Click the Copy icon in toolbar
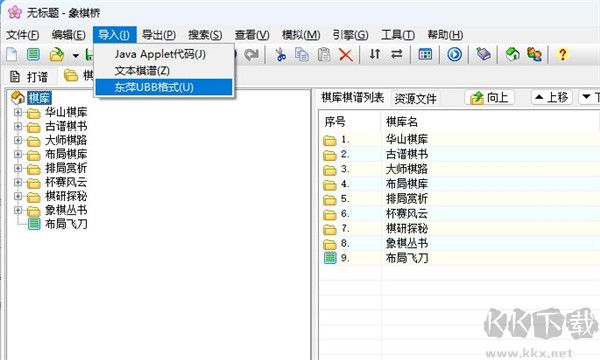 click(302, 54)
